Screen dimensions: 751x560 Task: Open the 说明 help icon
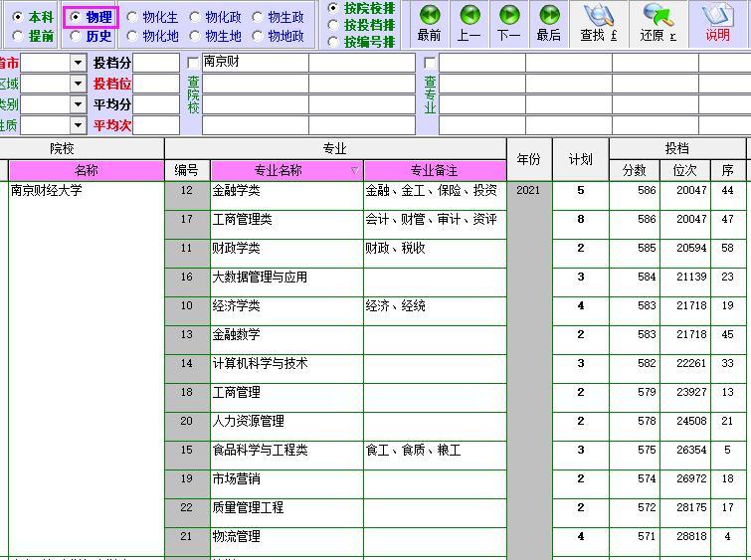click(x=717, y=24)
